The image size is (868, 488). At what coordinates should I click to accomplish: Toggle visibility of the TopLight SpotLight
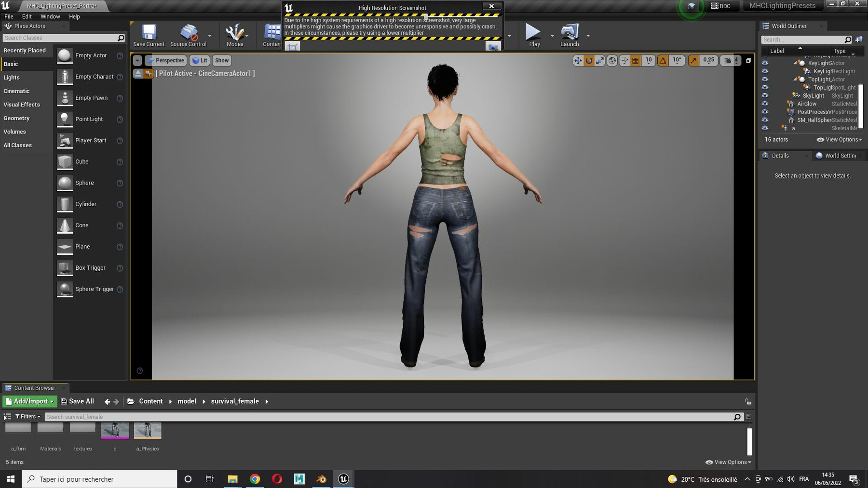click(x=765, y=87)
